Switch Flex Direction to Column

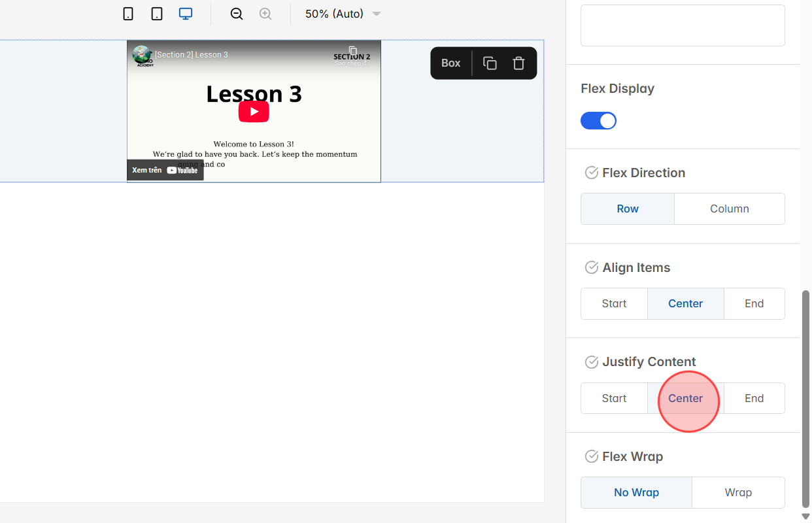click(x=729, y=209)
